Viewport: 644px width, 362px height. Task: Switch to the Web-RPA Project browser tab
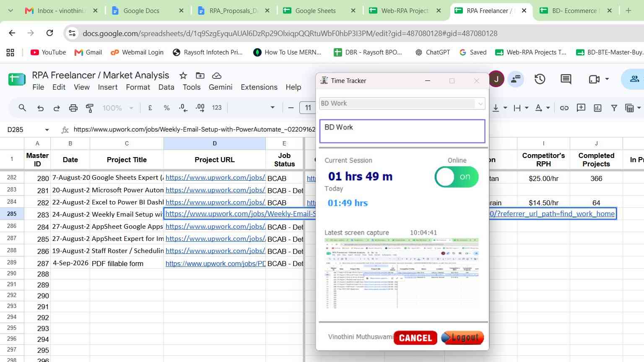pos(404,10)
